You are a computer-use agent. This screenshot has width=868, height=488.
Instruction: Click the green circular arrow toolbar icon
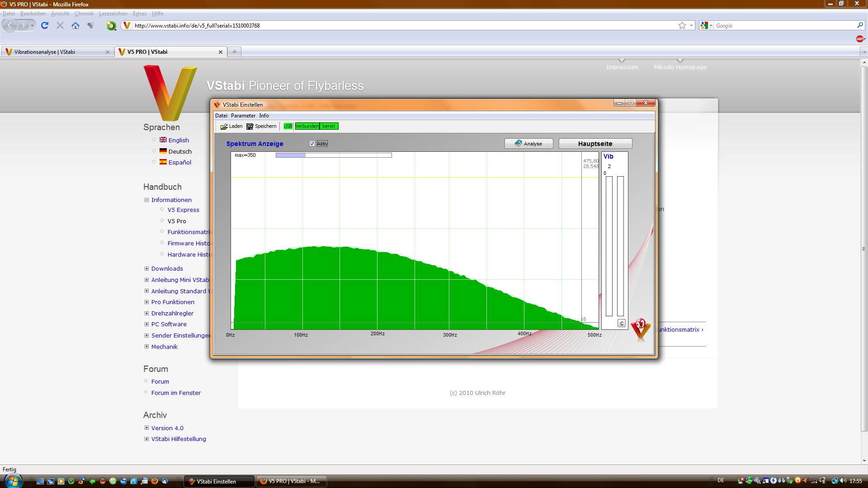tap(111, 25)
